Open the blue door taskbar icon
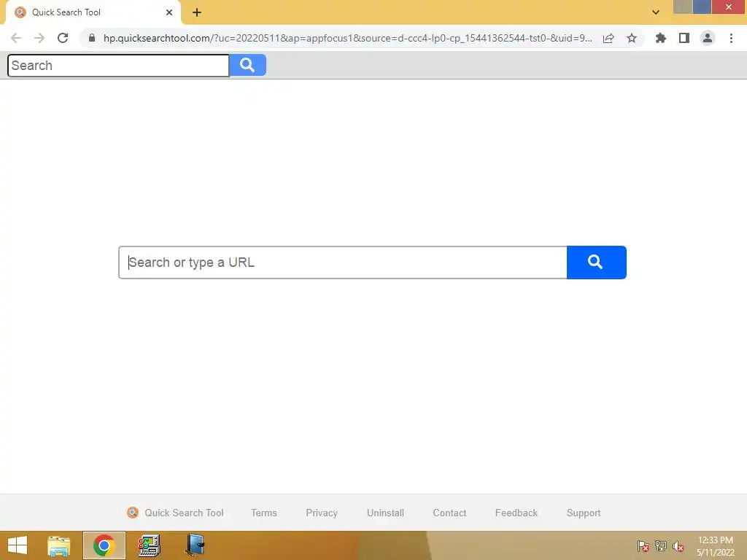This screenshot has width=747, height=560. click(x=195, y=545)
